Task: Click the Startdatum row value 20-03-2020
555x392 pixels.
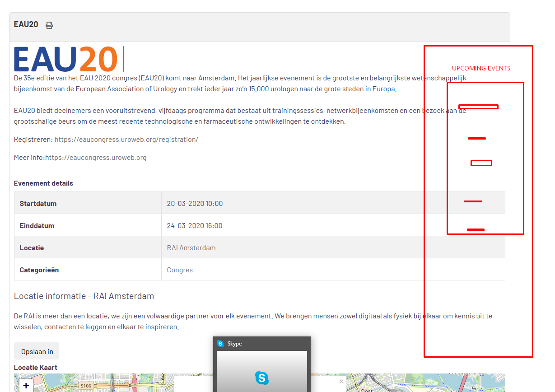Action: click(195, 204)
